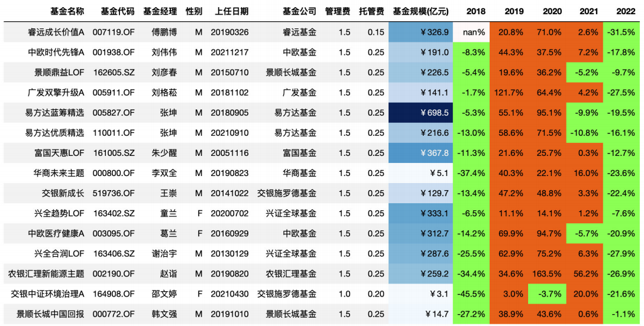Viewport: 644px width, 326px height.
Task: Click start date 20210430
Action: click(229, 294)
